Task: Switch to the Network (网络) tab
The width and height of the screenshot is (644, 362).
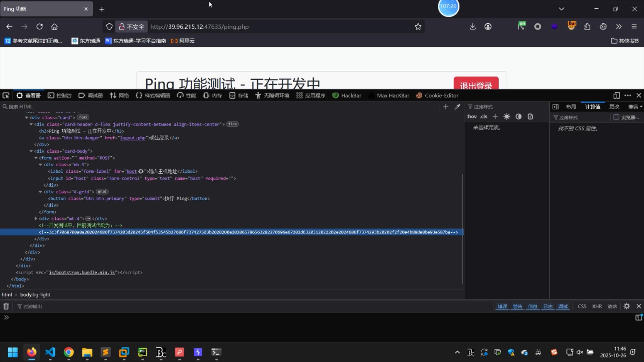Action: pyautogui.click(x=119, y=96)
